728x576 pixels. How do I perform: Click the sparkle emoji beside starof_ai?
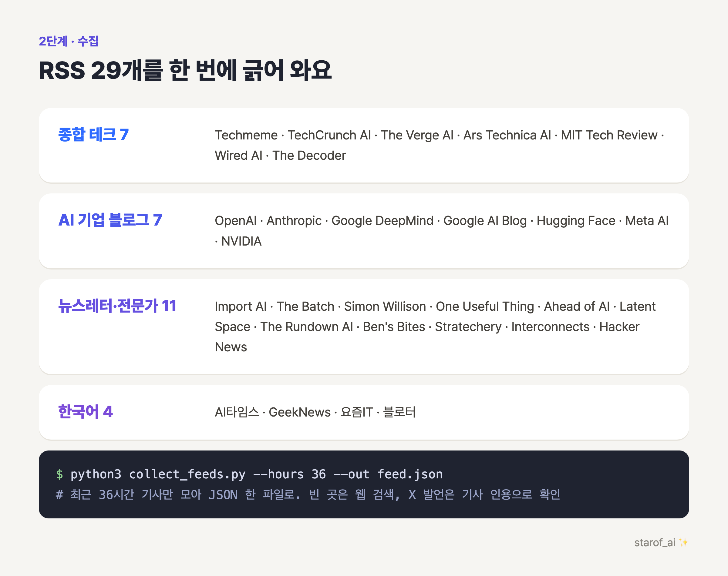[683, 543]
